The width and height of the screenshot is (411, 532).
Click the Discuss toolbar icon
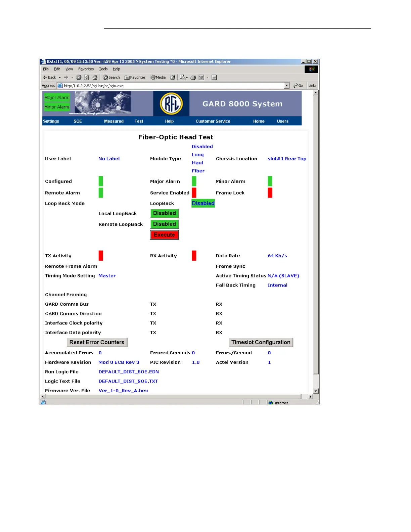click(214, 77)
